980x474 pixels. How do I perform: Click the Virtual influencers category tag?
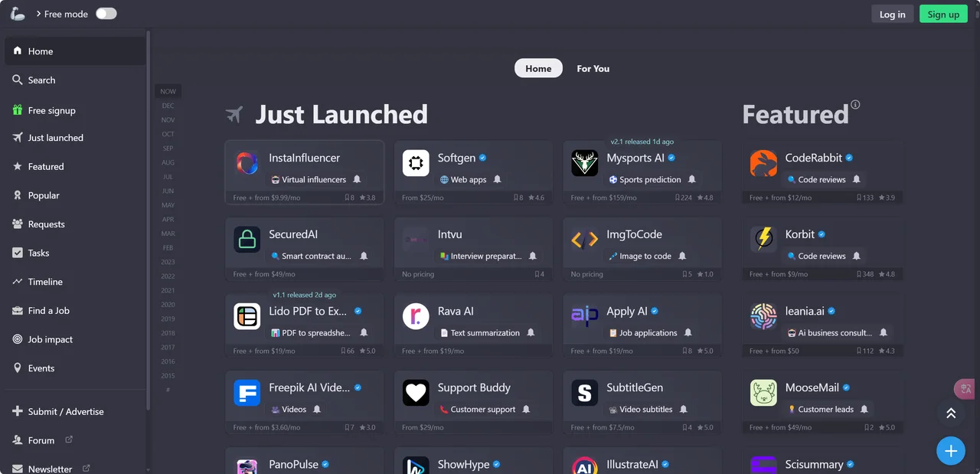309,179
